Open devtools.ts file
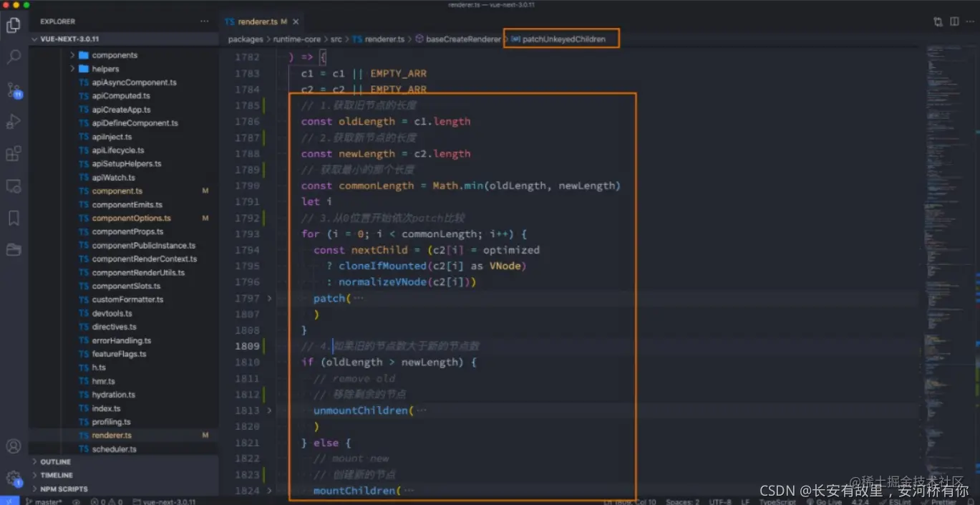The width and height of the screenshot is (980, 505). coord(112,313)
